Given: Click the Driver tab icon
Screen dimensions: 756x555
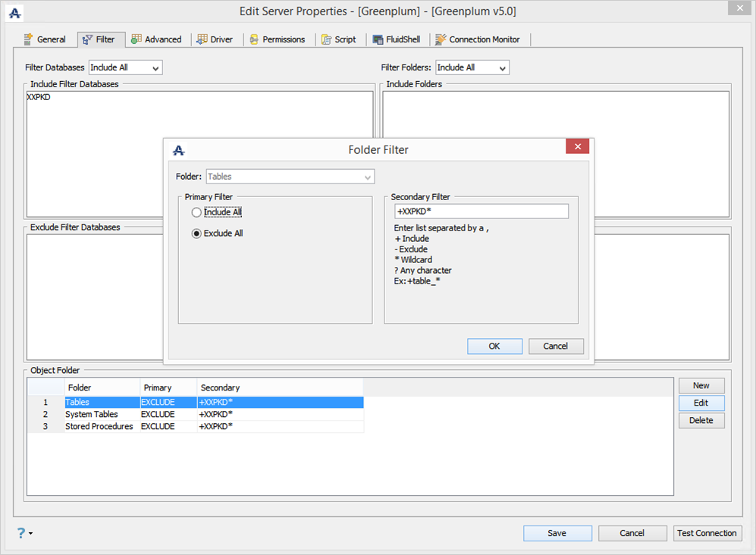Looking at the screenshot, I should [202, 39].
